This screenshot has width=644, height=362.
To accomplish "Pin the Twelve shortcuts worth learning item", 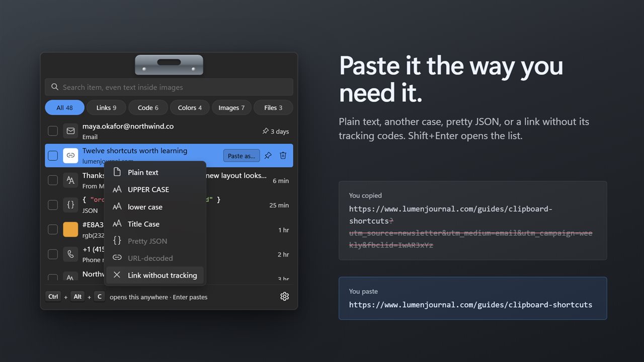I will click(268, 156).
